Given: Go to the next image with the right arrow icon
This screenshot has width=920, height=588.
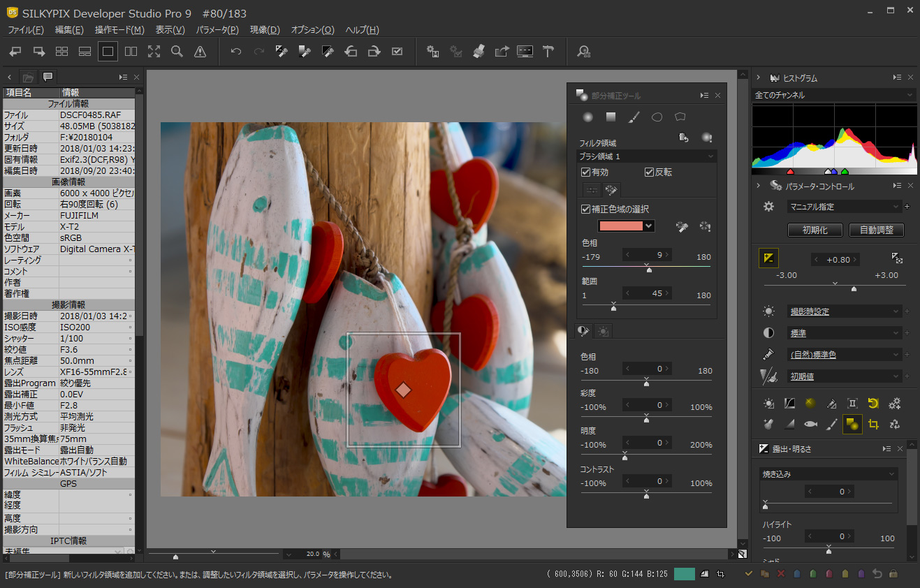Looking at the screenshot, I should (x=39, y=51).
